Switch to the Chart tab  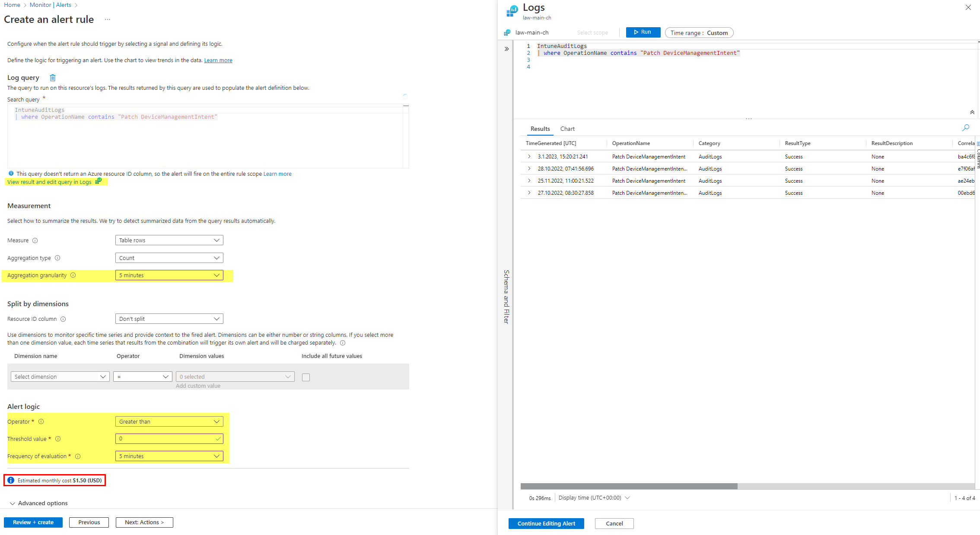point(567,129)
